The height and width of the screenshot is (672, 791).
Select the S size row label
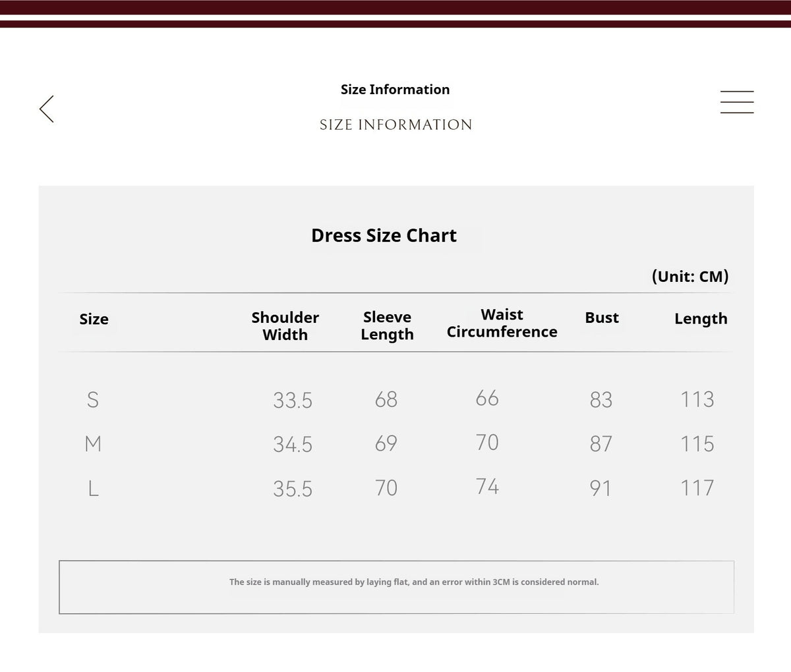click(93, 399)
